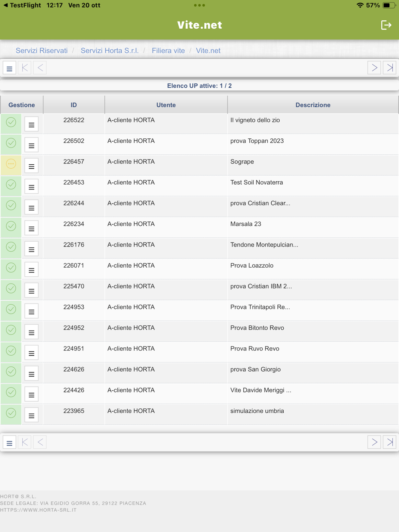Open row menu for Prova Loazzolo
The height and width of the screenshot is (532, 399).
pos(32,270)
